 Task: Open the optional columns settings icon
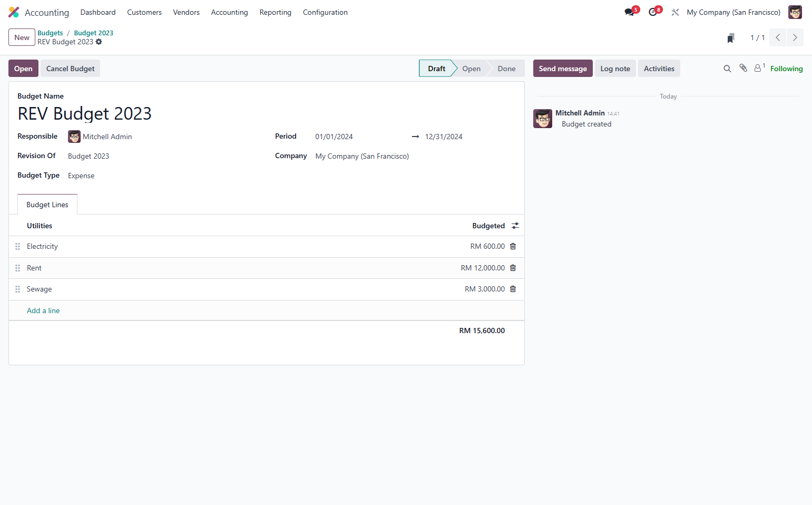515,226
